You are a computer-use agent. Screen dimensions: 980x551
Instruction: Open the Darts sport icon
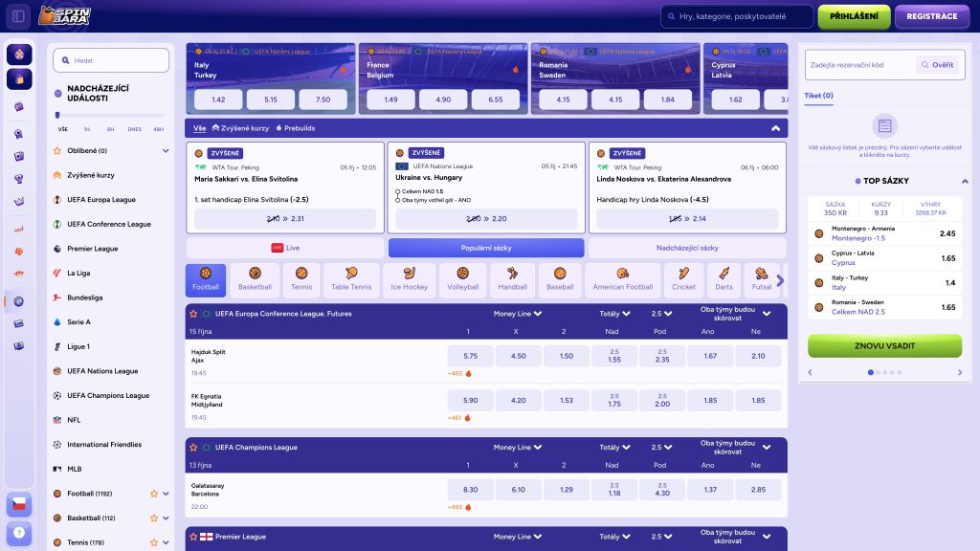click(x=724, y=279)
